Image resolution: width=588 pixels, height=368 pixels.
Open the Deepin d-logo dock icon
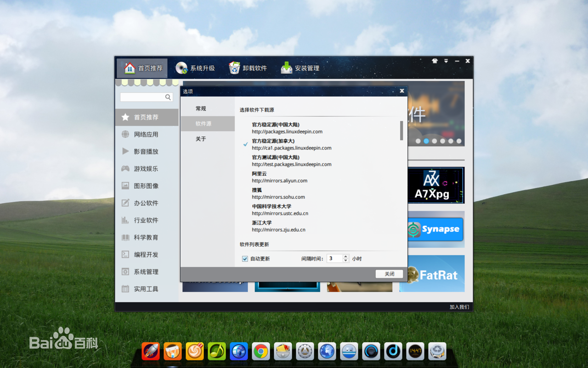tap(393, 351)
